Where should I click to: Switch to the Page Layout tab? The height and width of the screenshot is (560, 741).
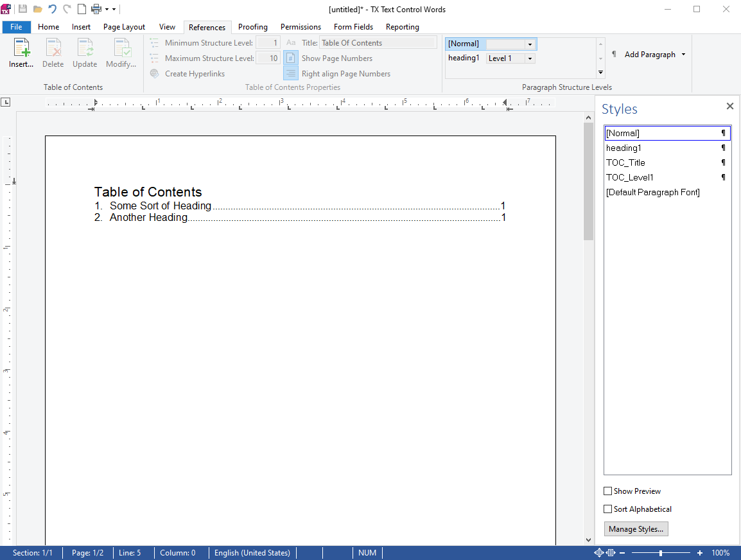point(125,27)
